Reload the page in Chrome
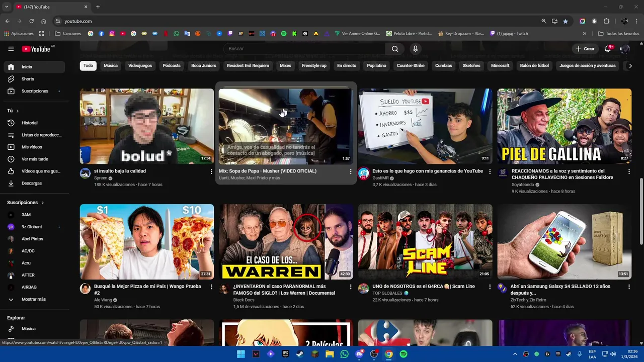The width and height of the screenshot is (644, 362). pos(31,21)
